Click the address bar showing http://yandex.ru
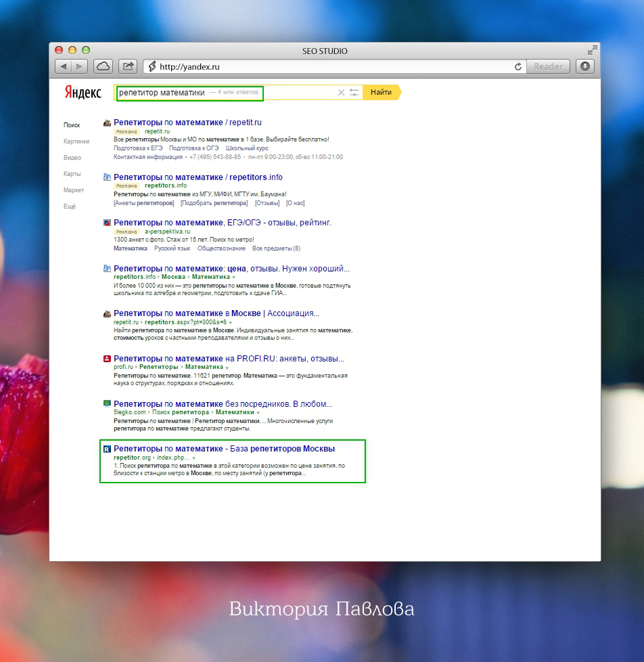The height and width of the screenshot is (662, 644). point(334,66)
